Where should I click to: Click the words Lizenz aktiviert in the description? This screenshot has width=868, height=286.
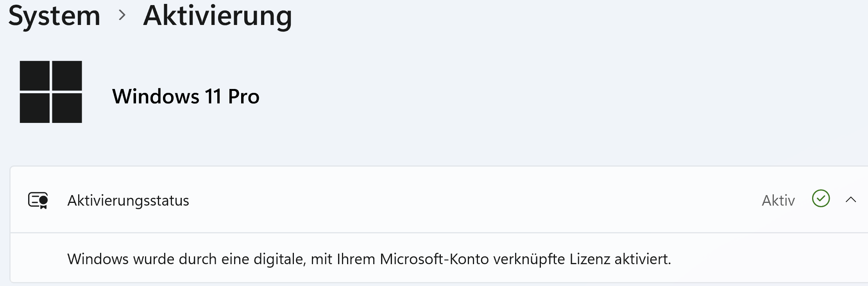pyautogui.click(x=620, y=259)
